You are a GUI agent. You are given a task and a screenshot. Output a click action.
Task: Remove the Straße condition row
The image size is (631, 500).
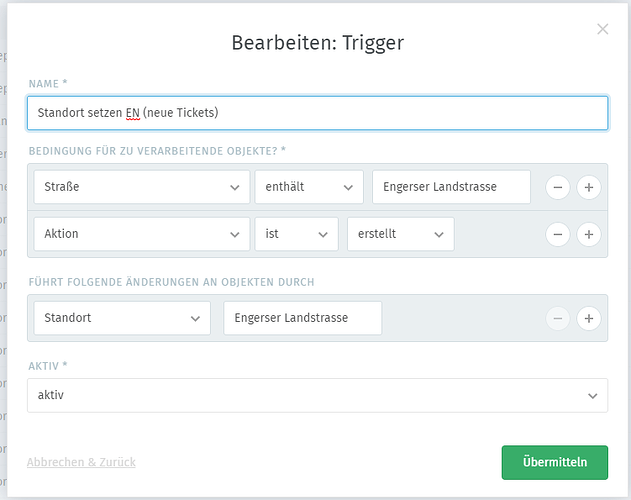click(558, 187)
